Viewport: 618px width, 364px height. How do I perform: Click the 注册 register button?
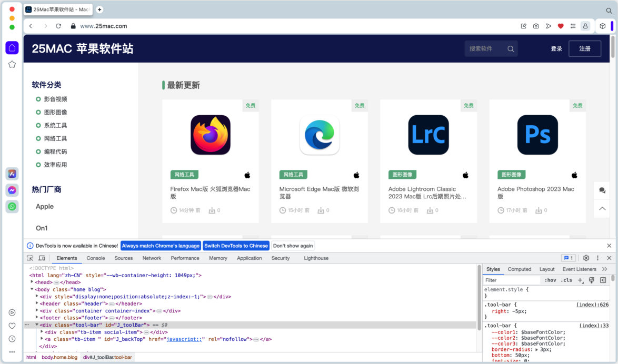pyautogui.click(x=584, y=49)
